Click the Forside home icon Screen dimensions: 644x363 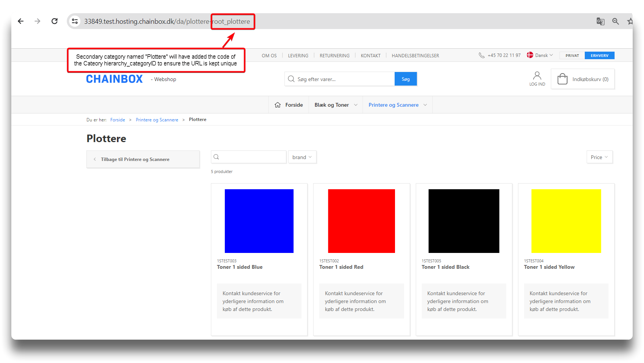(278, 105)
